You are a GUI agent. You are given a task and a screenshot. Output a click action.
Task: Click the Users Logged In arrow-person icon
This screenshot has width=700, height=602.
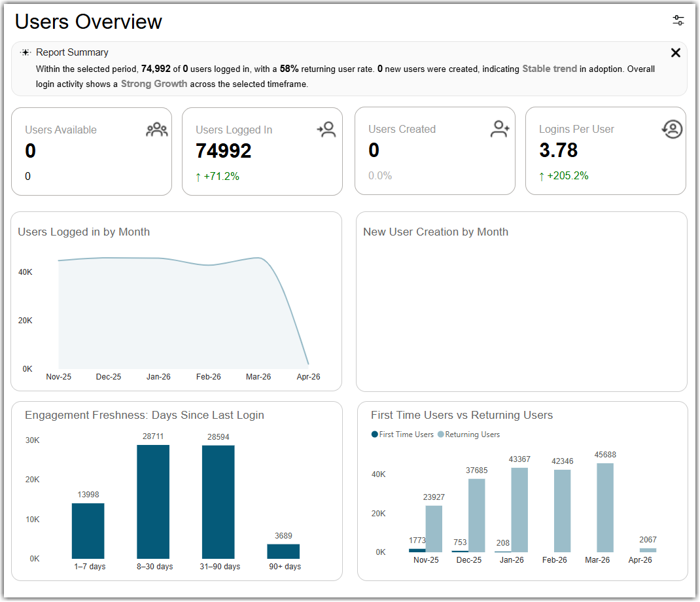[x=327, y=130]
